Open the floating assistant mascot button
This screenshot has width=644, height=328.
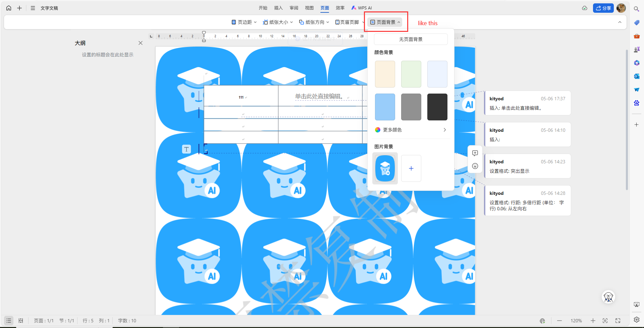pyautogui.click(x=608, y=297)
